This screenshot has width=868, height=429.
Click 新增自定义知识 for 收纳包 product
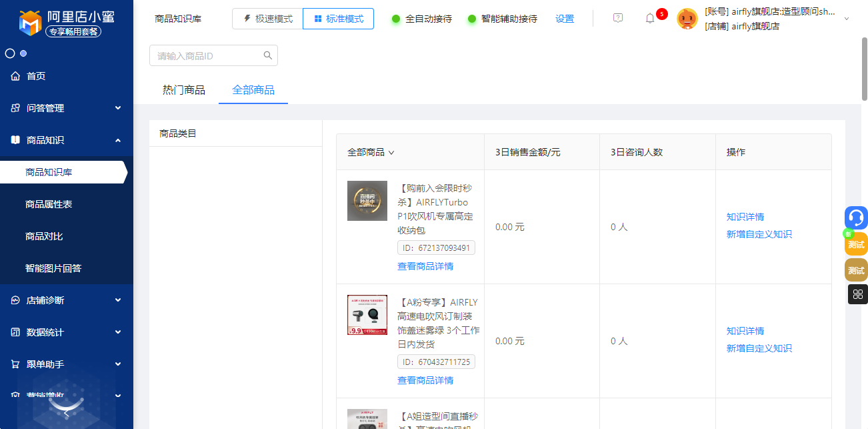[759, 234]
